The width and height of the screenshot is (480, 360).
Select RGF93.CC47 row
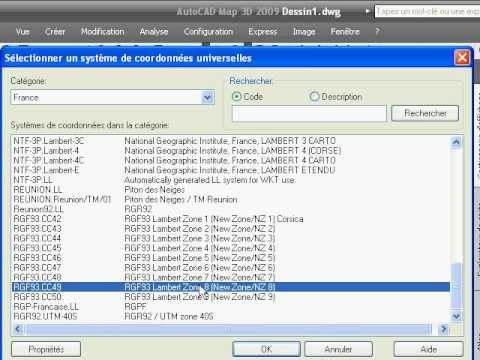231,268
